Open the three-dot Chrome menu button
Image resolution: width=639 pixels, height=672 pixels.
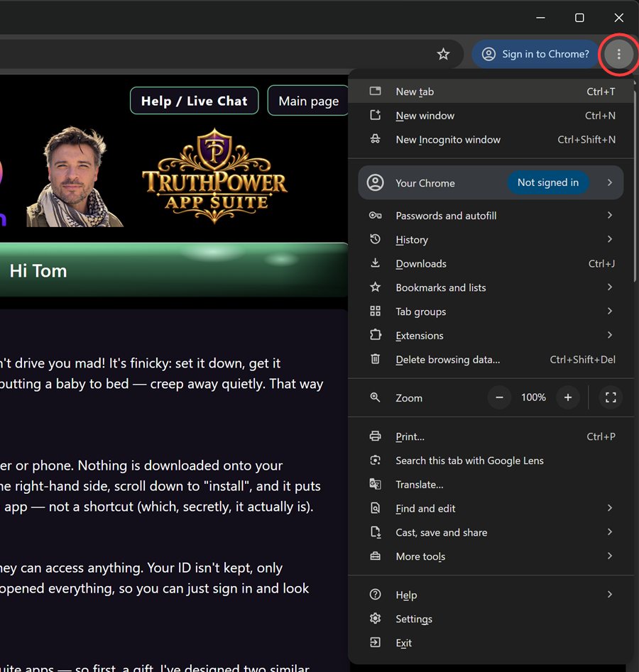[618, 54]
